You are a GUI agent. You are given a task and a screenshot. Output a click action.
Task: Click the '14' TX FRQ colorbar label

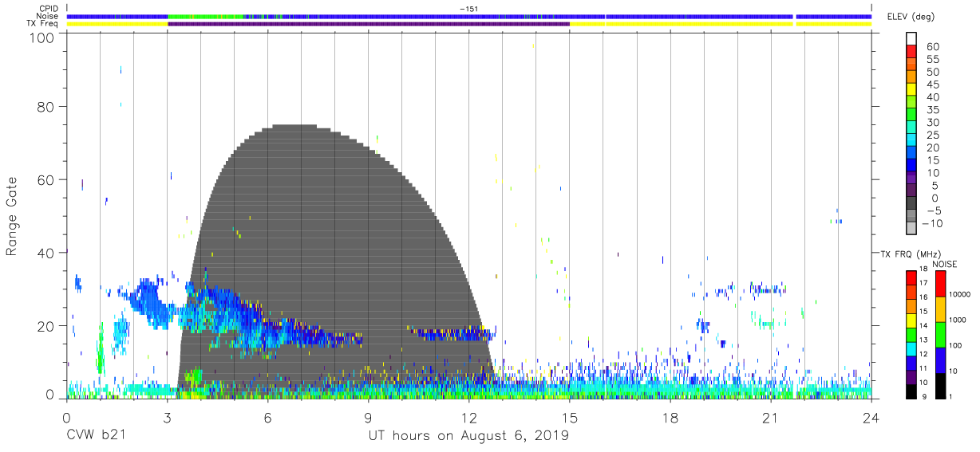pos(923,326)
